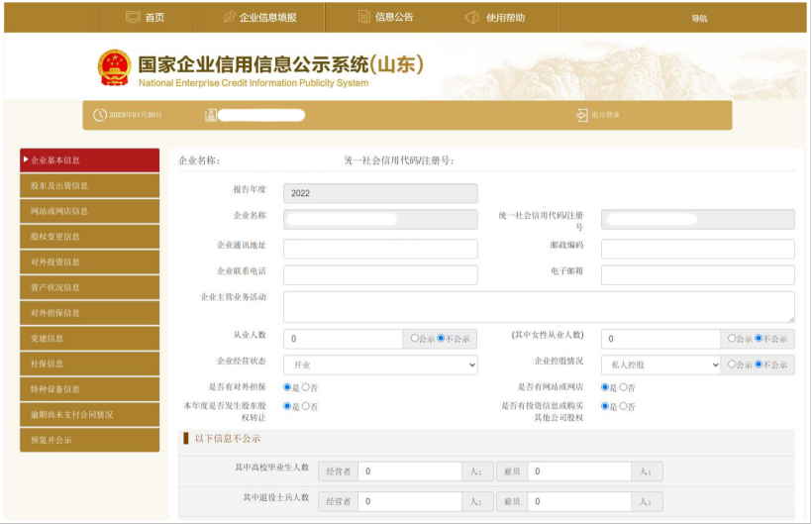812x524 pixels.
Task: Click the 企业通讯地址 input field
Action: tap(380, 249)
